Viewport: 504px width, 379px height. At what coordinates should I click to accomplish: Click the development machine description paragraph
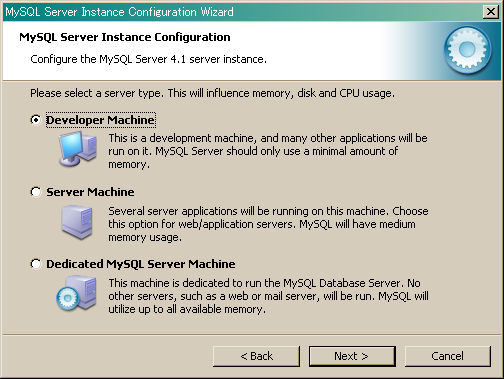click(268, 151)
